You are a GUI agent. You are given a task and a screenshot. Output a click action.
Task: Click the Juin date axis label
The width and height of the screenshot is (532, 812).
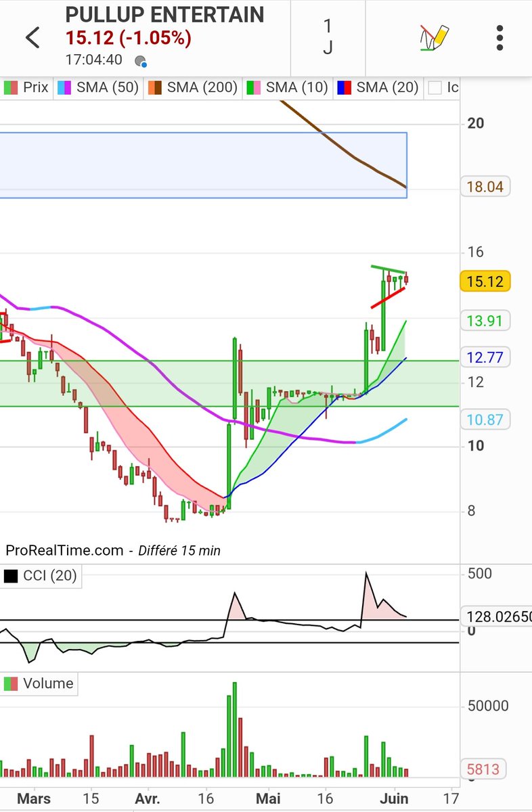394,798
